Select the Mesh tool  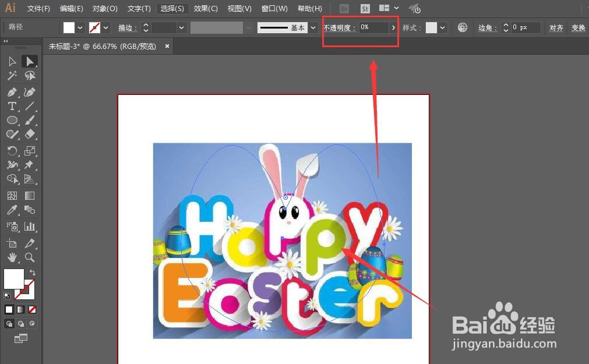(12, 195)
